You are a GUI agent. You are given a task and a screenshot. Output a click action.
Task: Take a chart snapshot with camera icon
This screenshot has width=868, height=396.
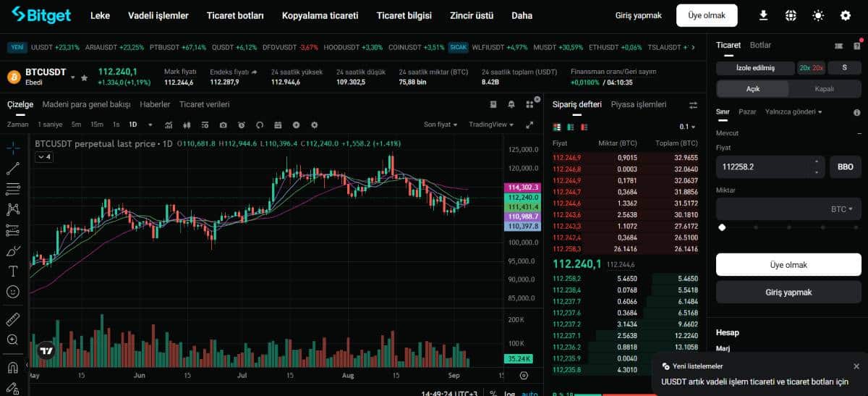click(x=224, y=125)
